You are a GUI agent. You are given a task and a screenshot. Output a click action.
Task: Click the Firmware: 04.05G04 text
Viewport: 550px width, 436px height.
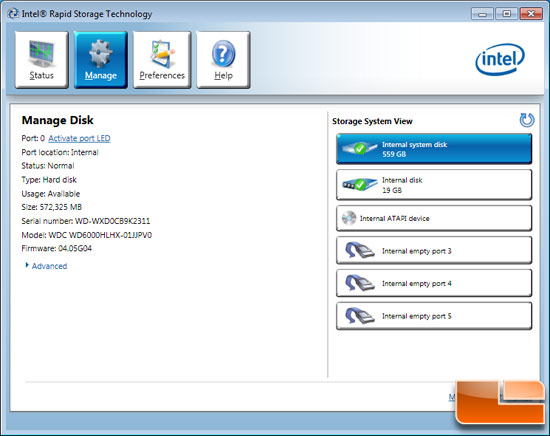click(56, 248)
